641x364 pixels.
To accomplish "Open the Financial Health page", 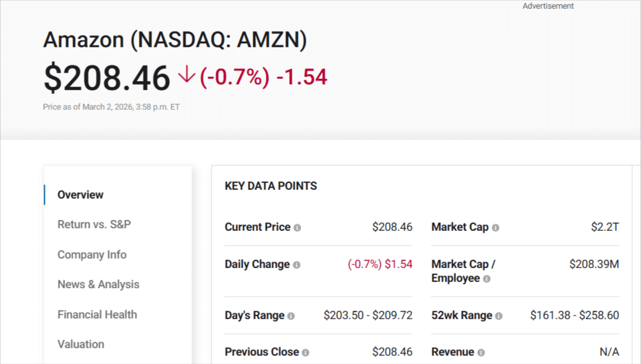I will pos(97,314).
